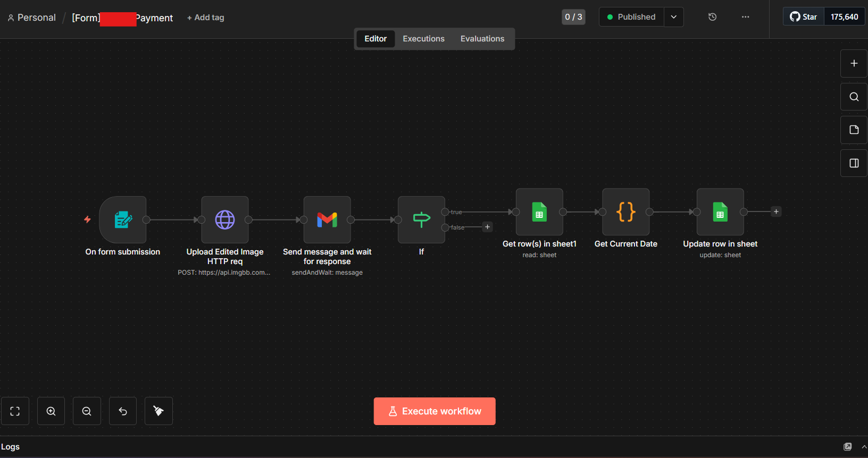Open the Upload Edited Image HTTP req node

[x=225, y=219]
